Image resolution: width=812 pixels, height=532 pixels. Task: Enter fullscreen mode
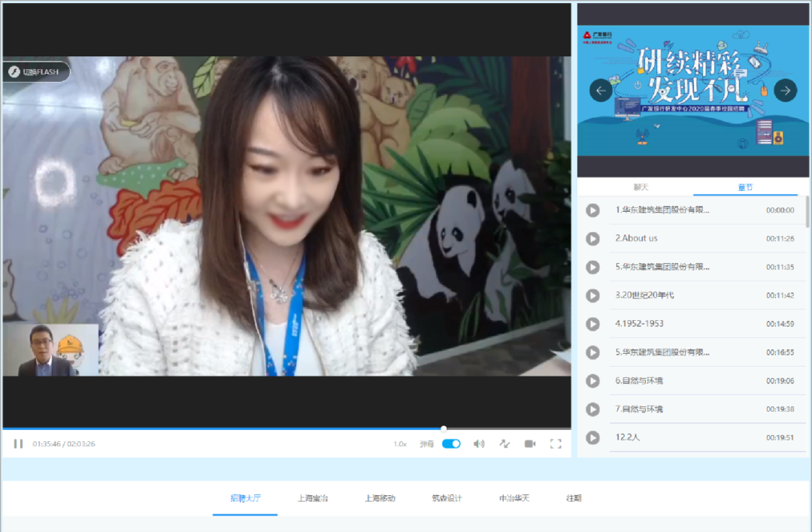click(556, 443)
